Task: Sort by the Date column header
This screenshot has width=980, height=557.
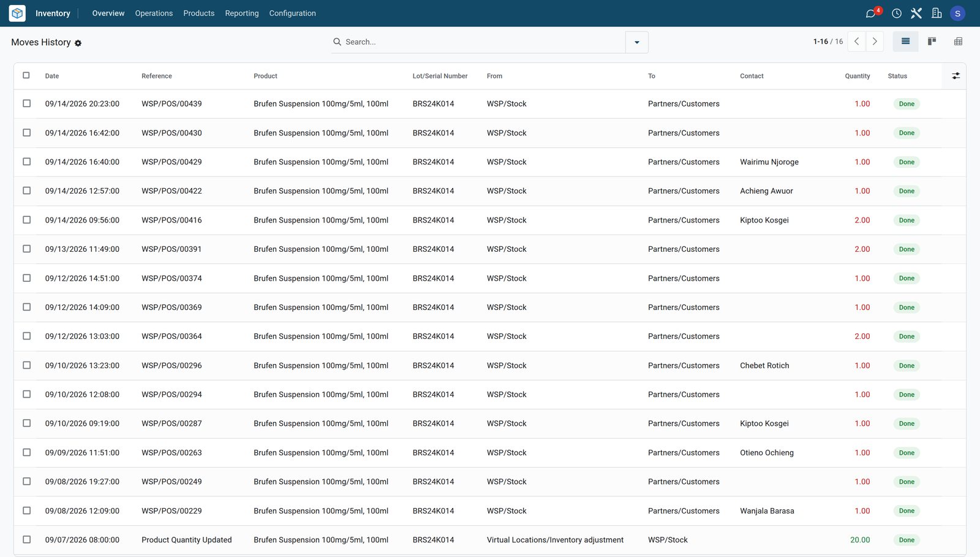Action: (x=52, y=76)
